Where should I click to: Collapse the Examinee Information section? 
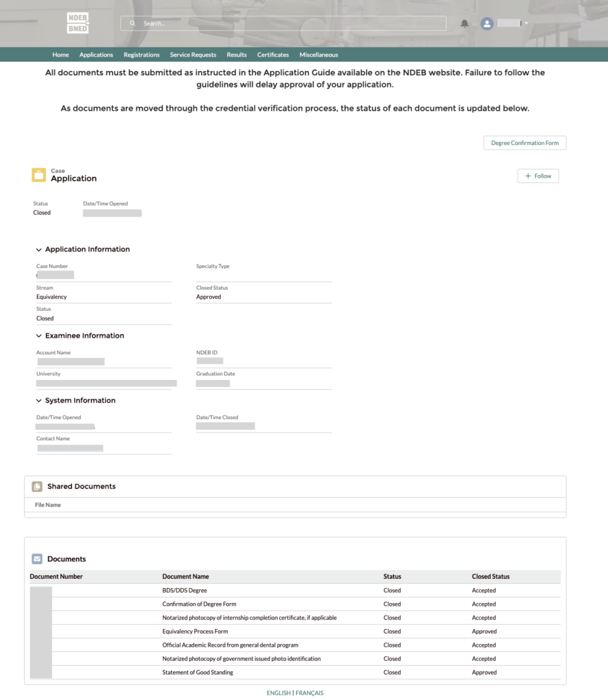39,336
